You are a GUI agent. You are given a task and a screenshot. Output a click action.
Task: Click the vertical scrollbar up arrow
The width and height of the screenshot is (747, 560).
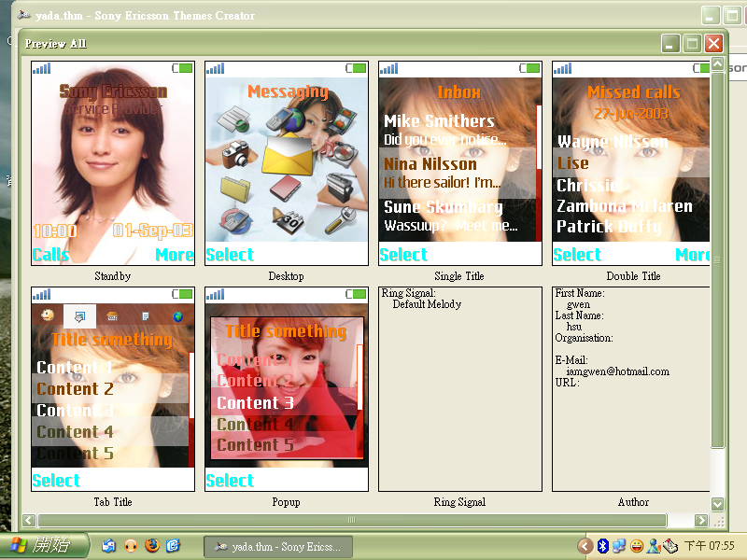717,63
